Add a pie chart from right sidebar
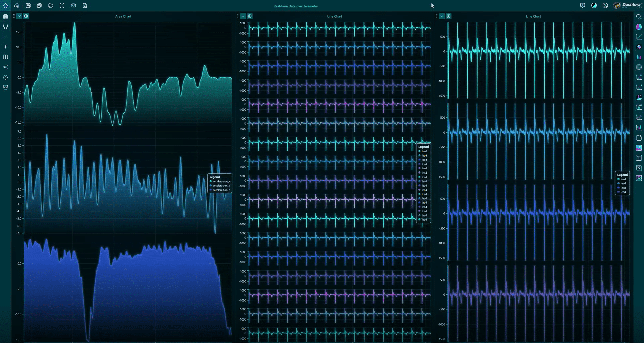The image size is (644, 343). pos(639,27)
